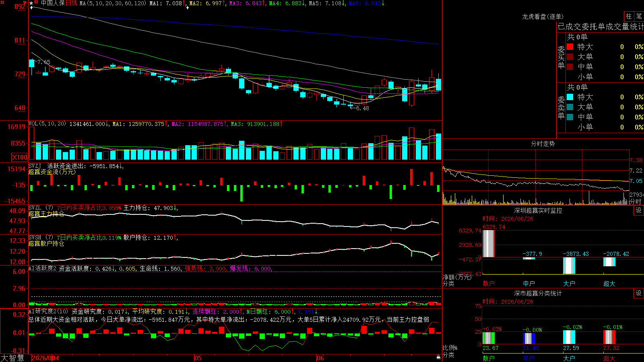Click the 6.48 low price annotation
644x362 pixels.
(x=362, y=108)
